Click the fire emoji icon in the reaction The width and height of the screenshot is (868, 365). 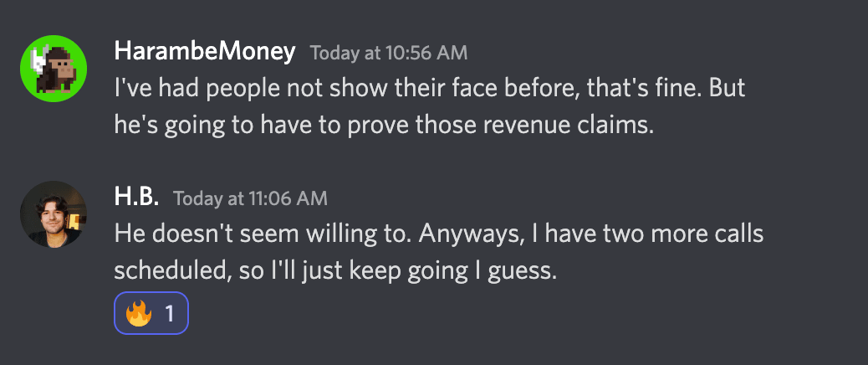pyautogui.click(x=138, y=313)
